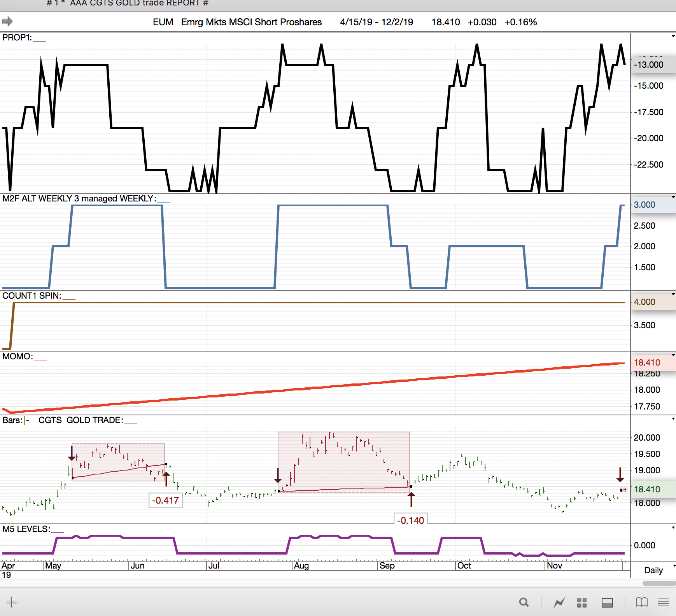Click the -0.417 trade result label
Viewport: 676px width, 616px height.
pyautogui.click(x=166, y=500)
